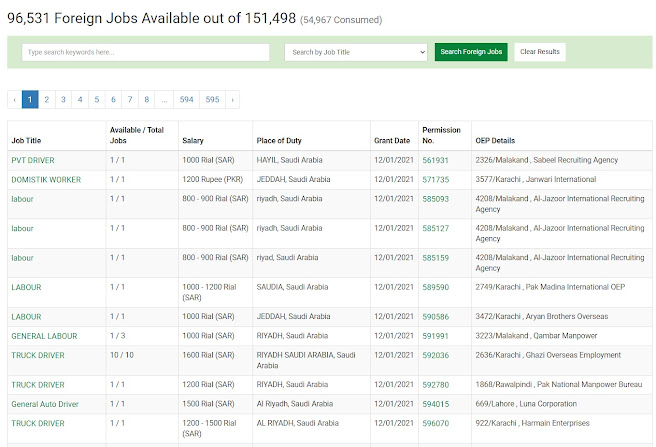The height and width of the screenshot is (447, 656).
Task: Open permission number 585159
Action: pyautogui.click(x=436, y=258)
